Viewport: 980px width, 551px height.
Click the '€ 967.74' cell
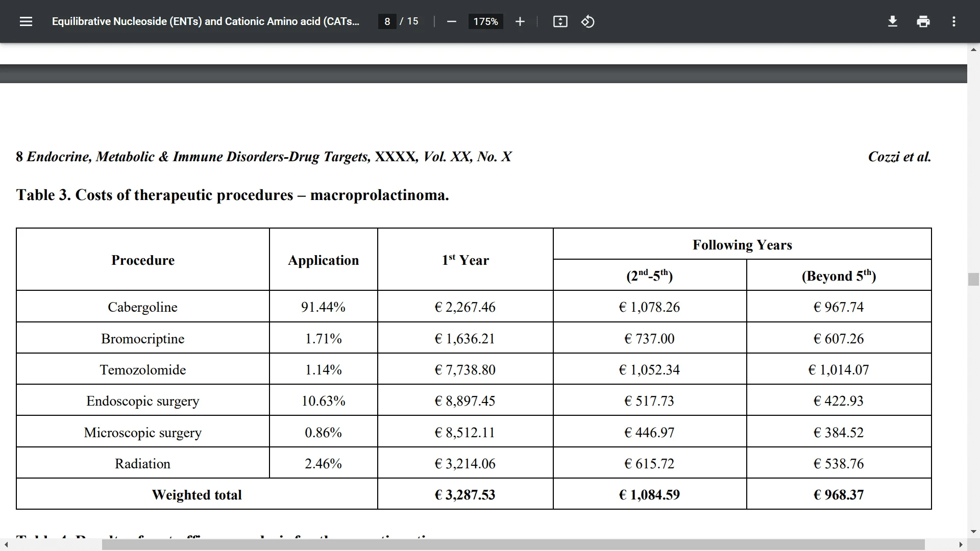coord(839,307)
